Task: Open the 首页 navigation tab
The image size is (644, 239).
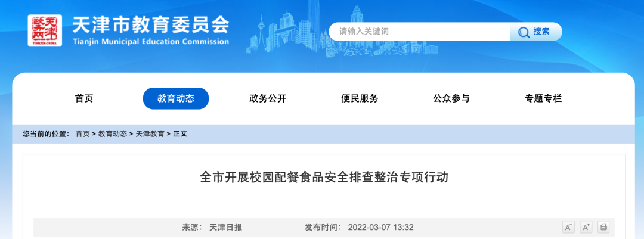Action: pyautogui.click(x=84, y=98)
